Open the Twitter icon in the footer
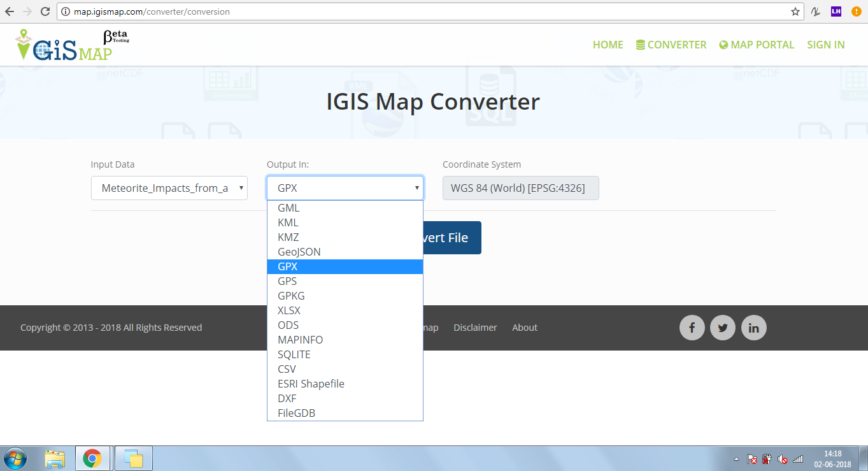Screen dimensions: 868x471 coord(723,328)
